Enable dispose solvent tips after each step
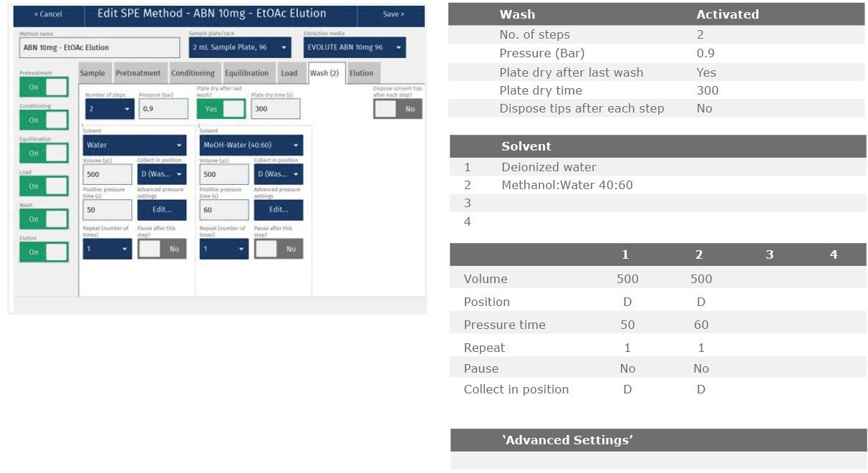Screen dimensions: 868x473 coord(397,109)
